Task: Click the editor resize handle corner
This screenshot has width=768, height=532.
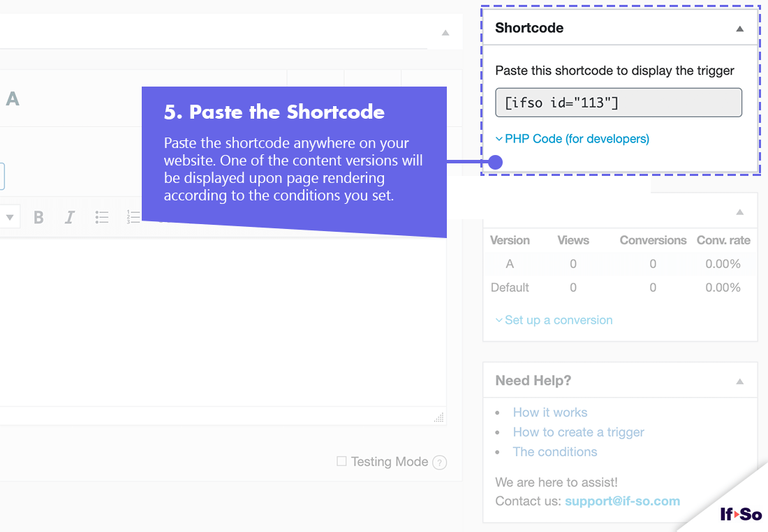Action: (439, 418)
